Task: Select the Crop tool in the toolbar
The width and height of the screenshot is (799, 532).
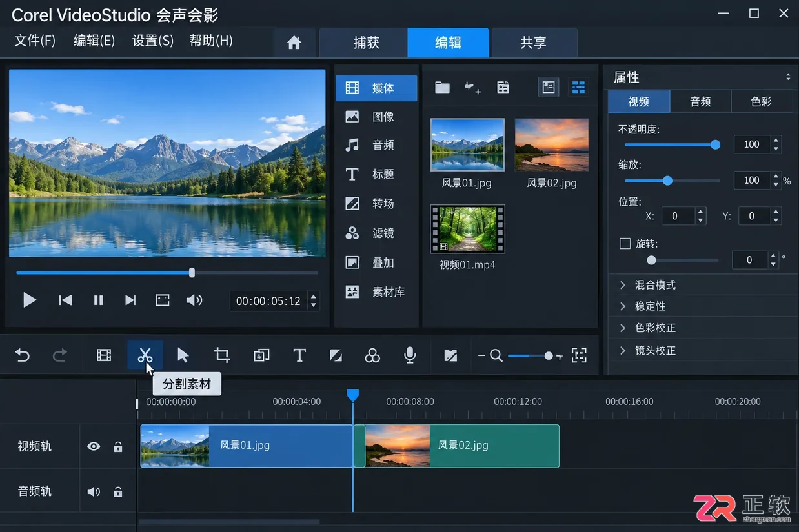Action: (222, 355)
